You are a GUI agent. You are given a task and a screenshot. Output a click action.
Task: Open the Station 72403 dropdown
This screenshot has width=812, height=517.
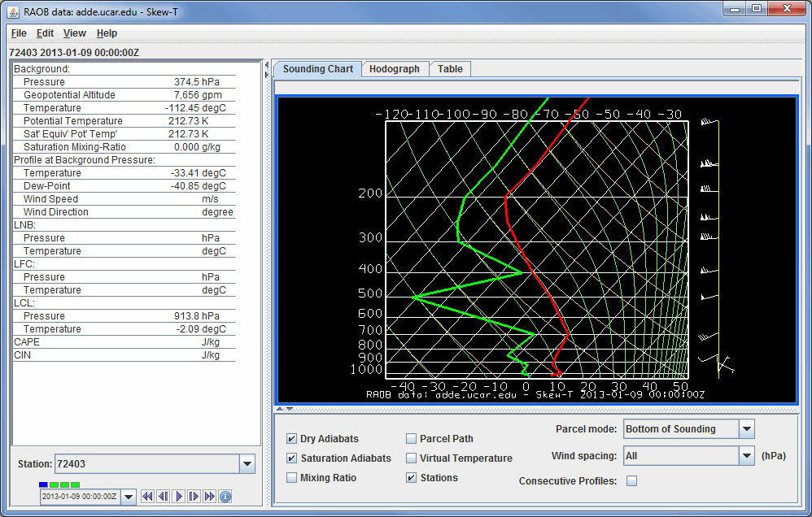click(x=247, y=464)
